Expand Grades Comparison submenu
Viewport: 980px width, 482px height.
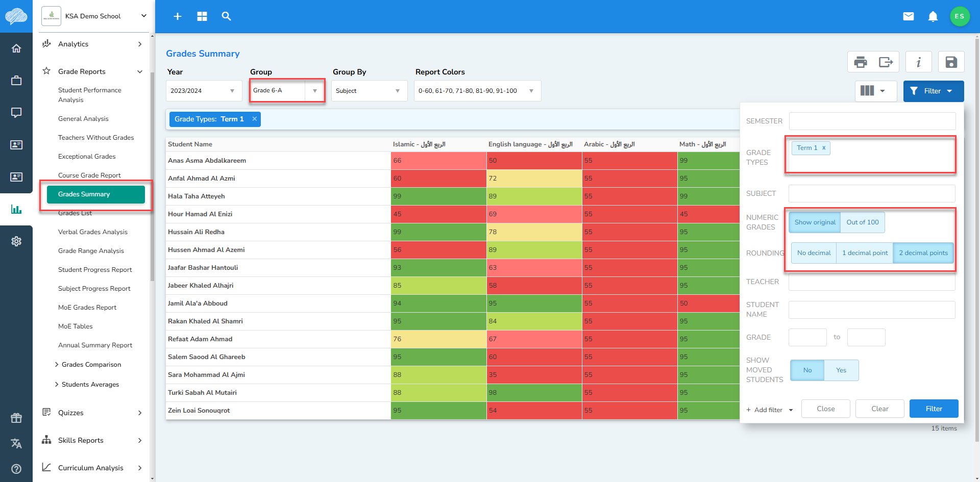click(88, 365)
